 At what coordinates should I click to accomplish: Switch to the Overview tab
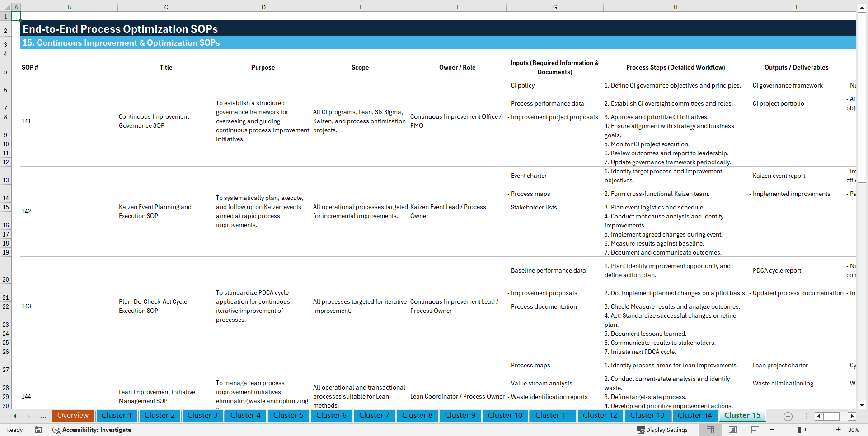pyautogui.click(x=73, y=416)
